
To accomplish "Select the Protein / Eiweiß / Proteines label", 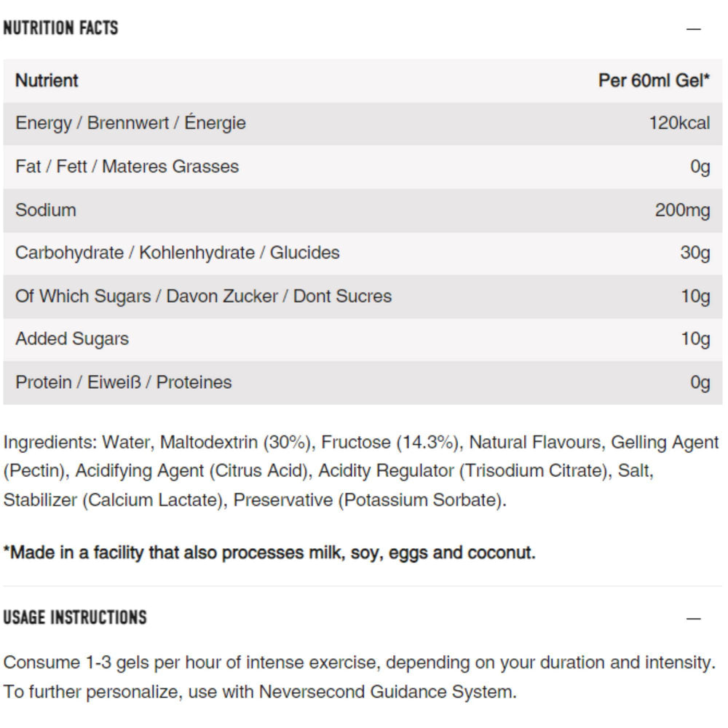I will click(123, 382).
